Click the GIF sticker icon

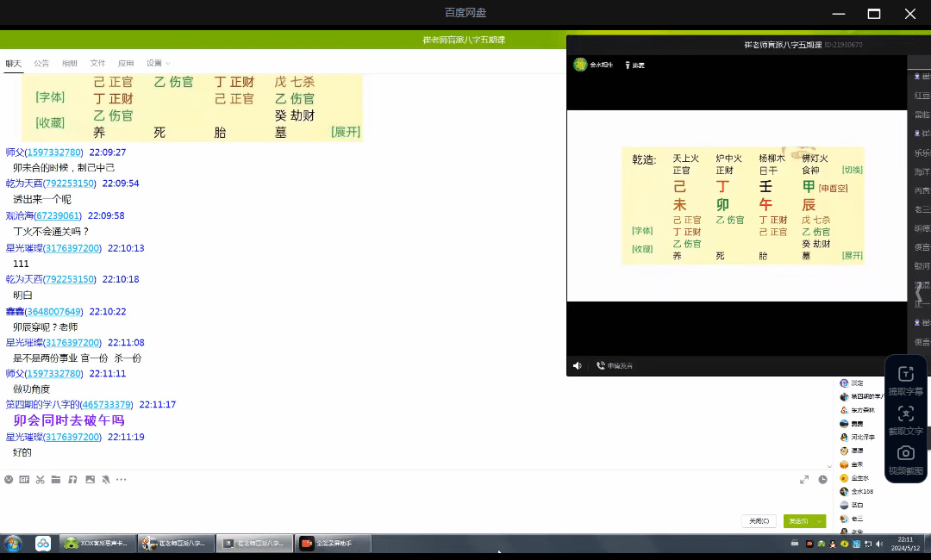pos(24,480)
